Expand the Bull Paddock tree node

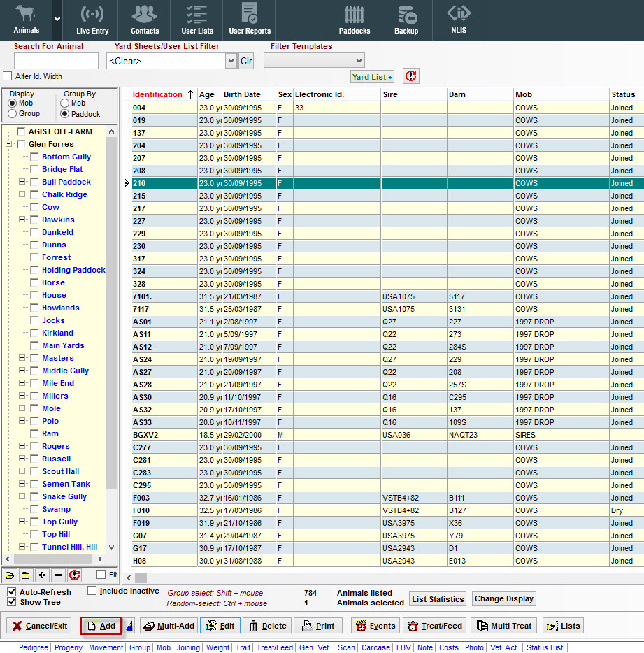(x=22, y=182)
